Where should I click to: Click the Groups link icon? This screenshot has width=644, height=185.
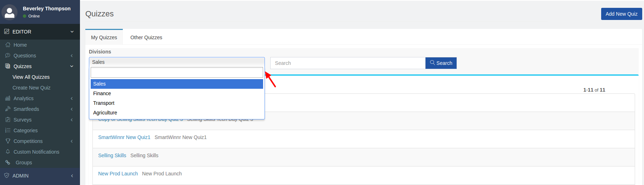8,163
